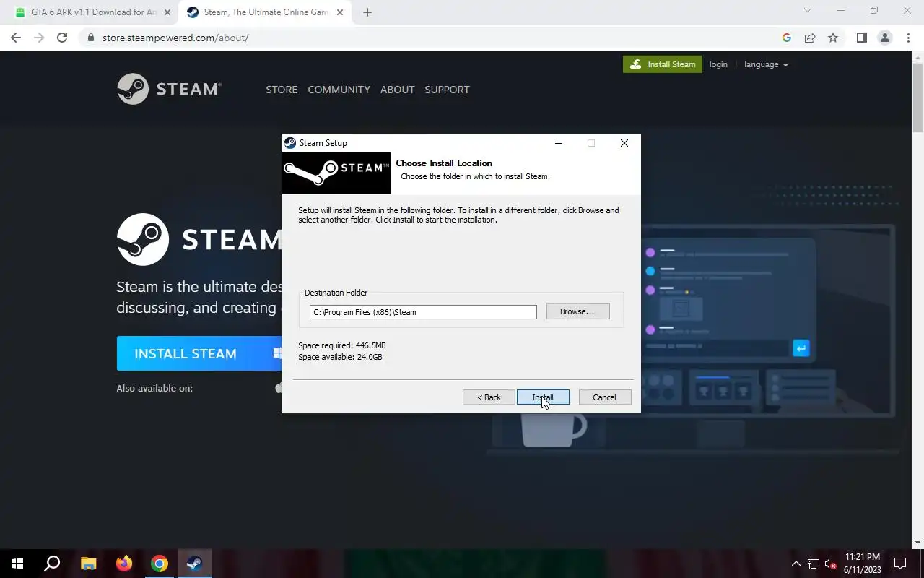924x578 pixels.
Task: Go back in the browser
Action: click(x=16, y=38)
